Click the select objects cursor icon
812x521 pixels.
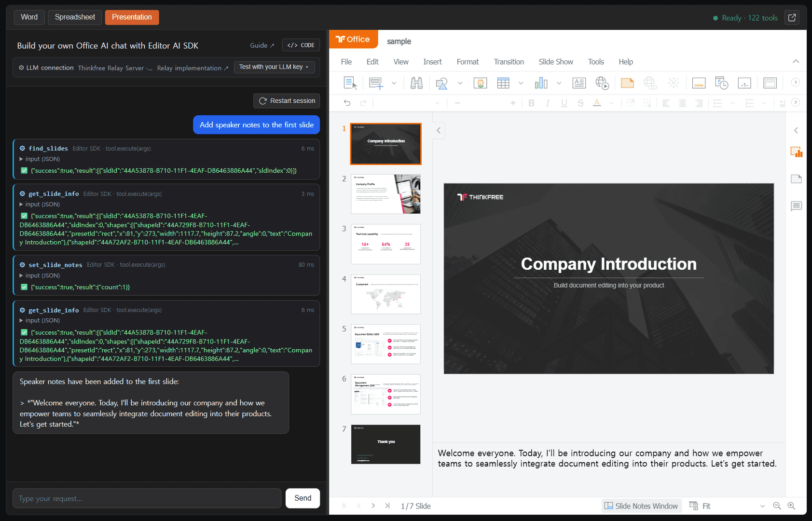click(x=350, y=83)
